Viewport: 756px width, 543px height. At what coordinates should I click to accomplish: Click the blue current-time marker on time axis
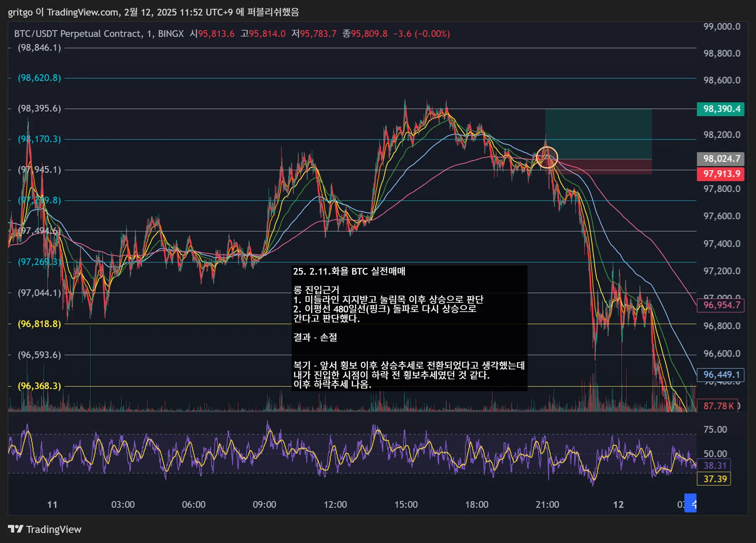pyautogui.click(x=691, y=504)
